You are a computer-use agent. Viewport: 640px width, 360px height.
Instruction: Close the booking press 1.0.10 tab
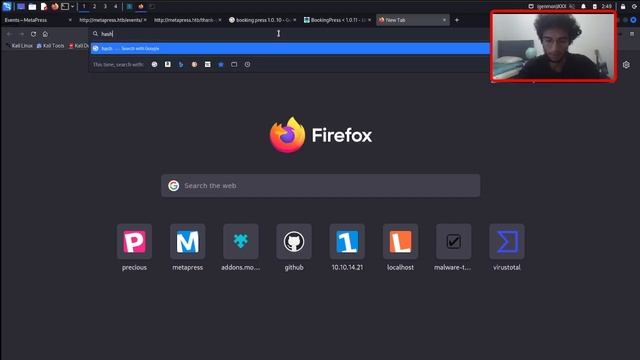click(x=295, y=20)
